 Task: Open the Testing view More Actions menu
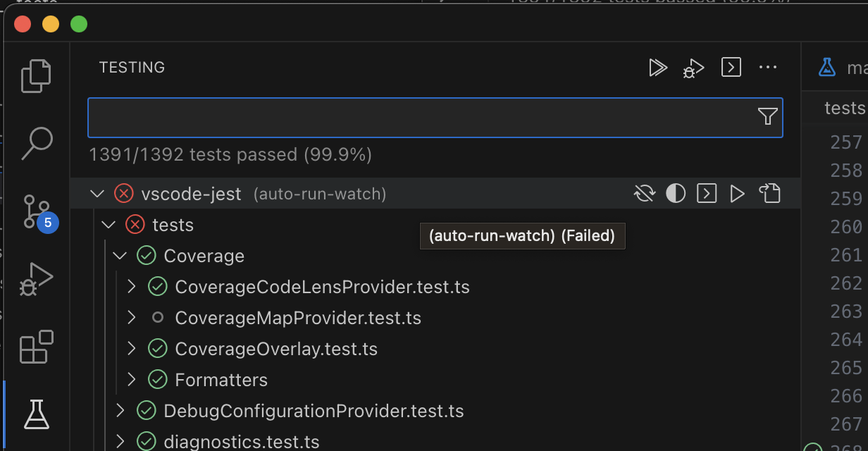(768, 68)
